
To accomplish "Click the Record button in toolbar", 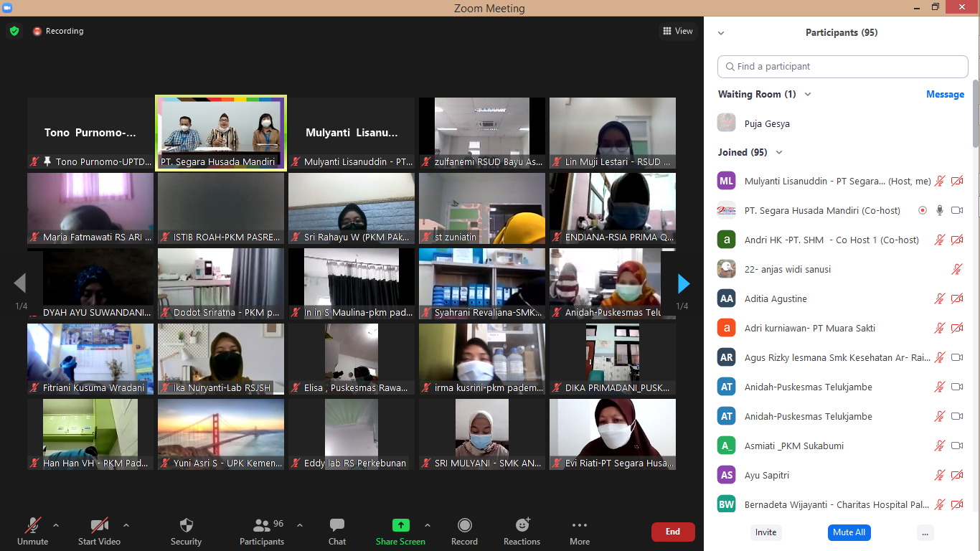I will point(464,531).
